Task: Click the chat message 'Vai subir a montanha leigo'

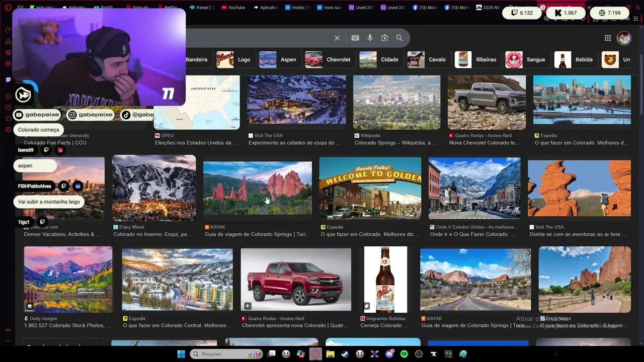Action: [x=49, y=202]
